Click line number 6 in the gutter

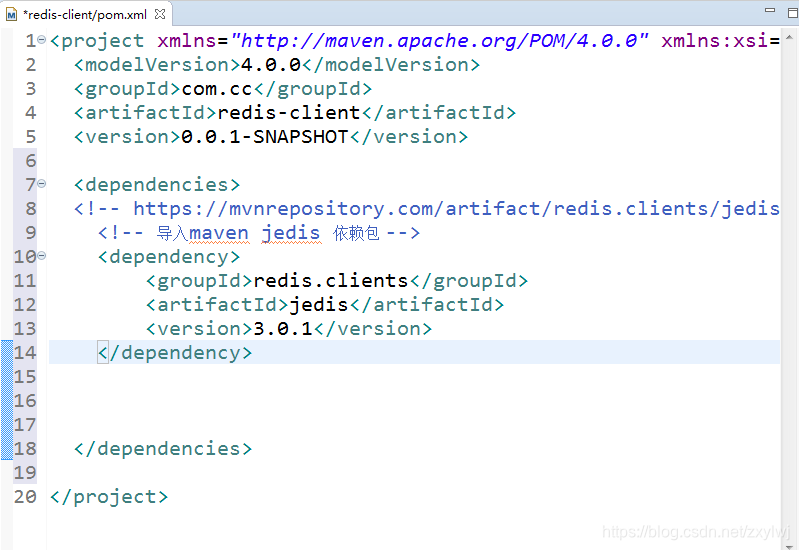[x=31, y=161]
